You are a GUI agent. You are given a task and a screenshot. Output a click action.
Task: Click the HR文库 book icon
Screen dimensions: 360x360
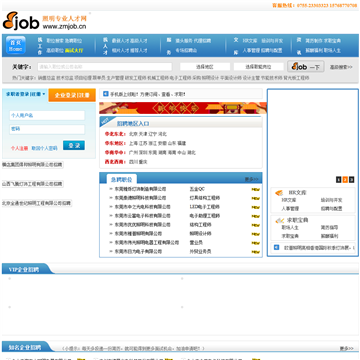[x=279, y=193]
